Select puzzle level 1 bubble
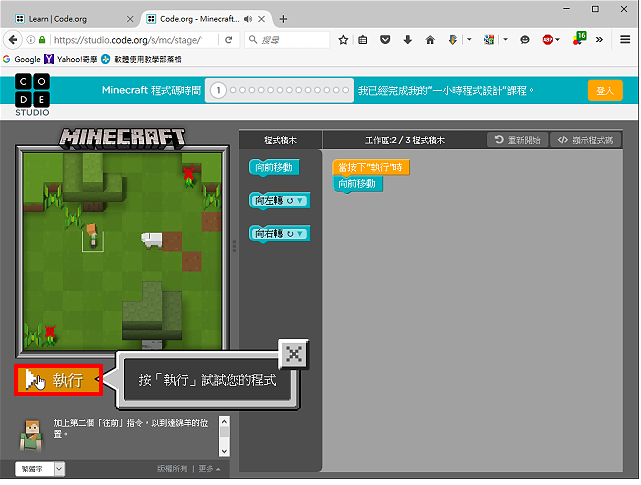This screenshot has width=641, height=485. coord(218,90)
